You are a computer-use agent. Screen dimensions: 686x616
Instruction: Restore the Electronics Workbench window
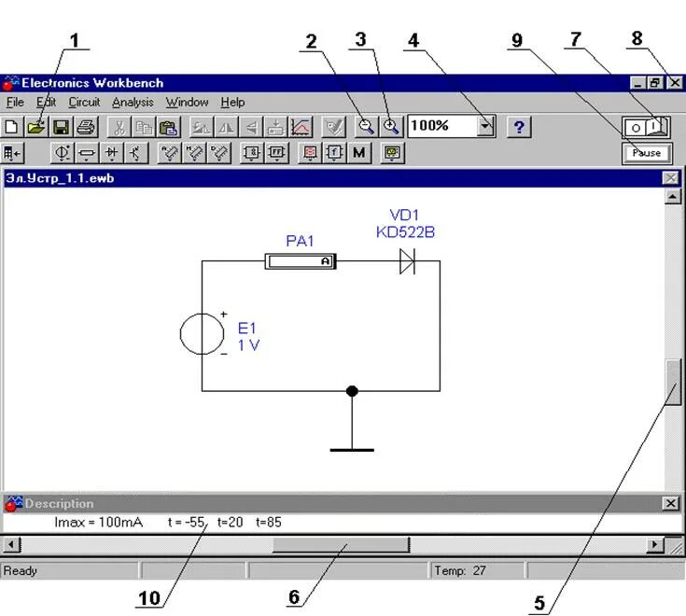655,83
